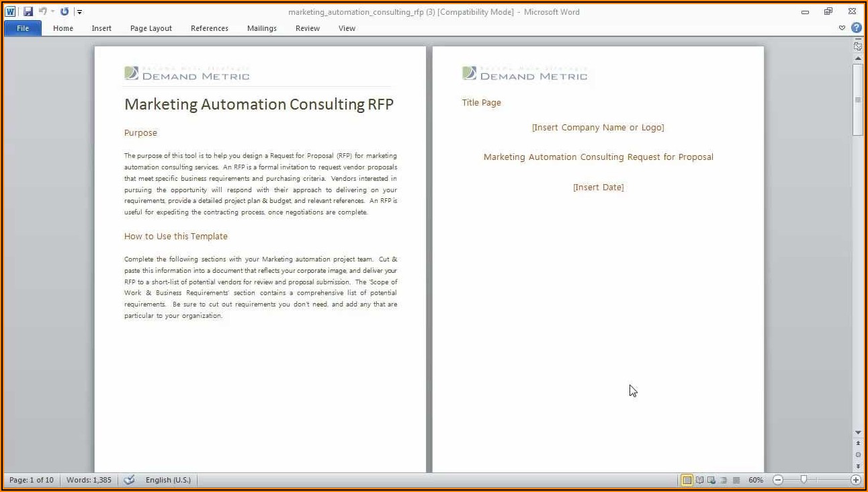Enable Outline view in status bar

coord(724,480)
